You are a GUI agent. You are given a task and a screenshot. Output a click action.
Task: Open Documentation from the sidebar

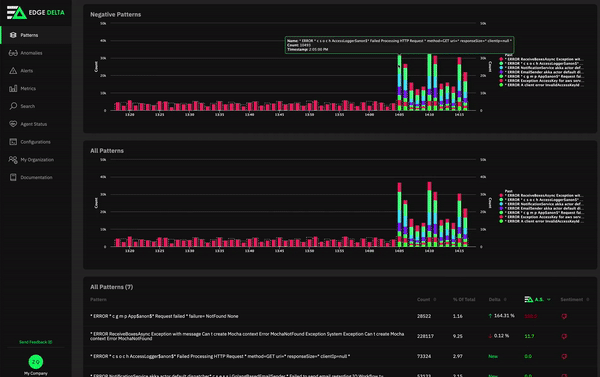[36, 178]
